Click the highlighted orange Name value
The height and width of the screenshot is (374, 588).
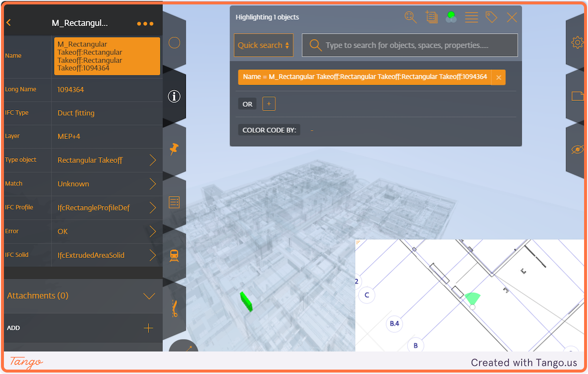tap(107, 56)
